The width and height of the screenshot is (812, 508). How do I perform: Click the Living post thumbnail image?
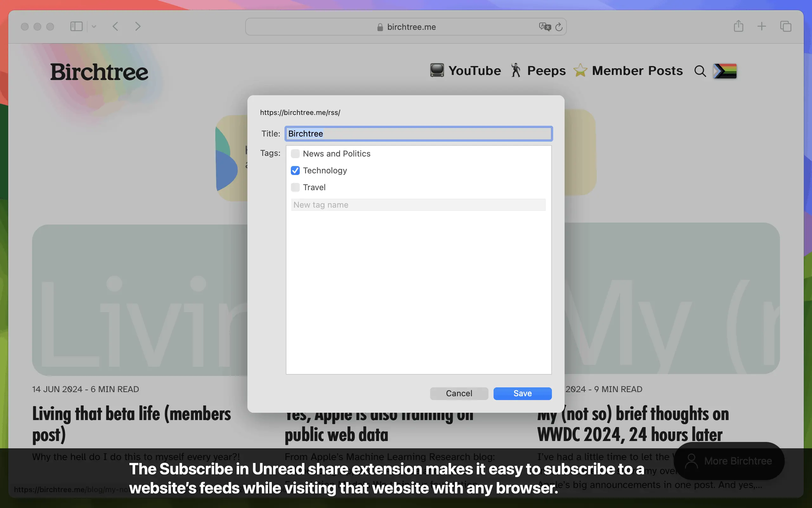pyautogui.click(x=140, y=300)
